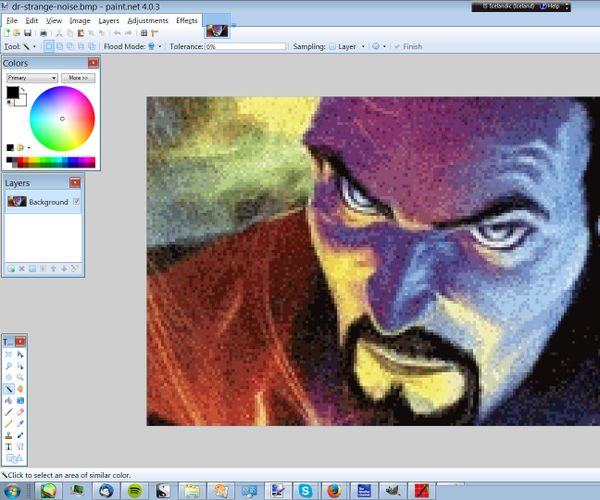Toggle Background layer visibility checkbox
The width and height of the screenshot is (600, 500).
[x=76, y=201]
